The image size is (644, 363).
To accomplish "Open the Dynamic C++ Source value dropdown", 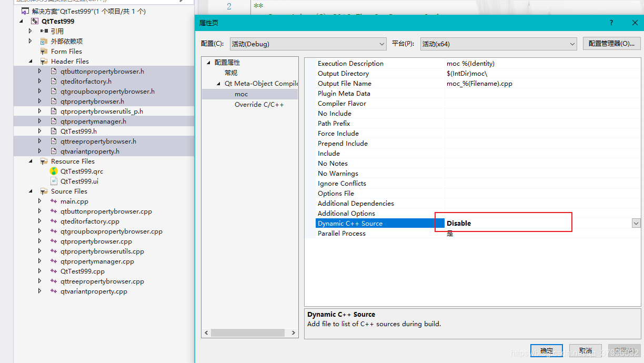I will 636,223.
